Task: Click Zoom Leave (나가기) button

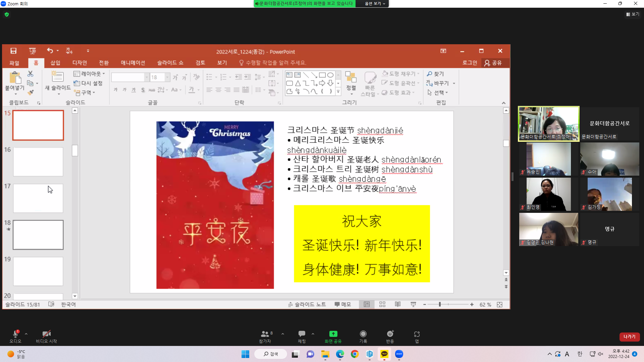Action: (629, 337)
